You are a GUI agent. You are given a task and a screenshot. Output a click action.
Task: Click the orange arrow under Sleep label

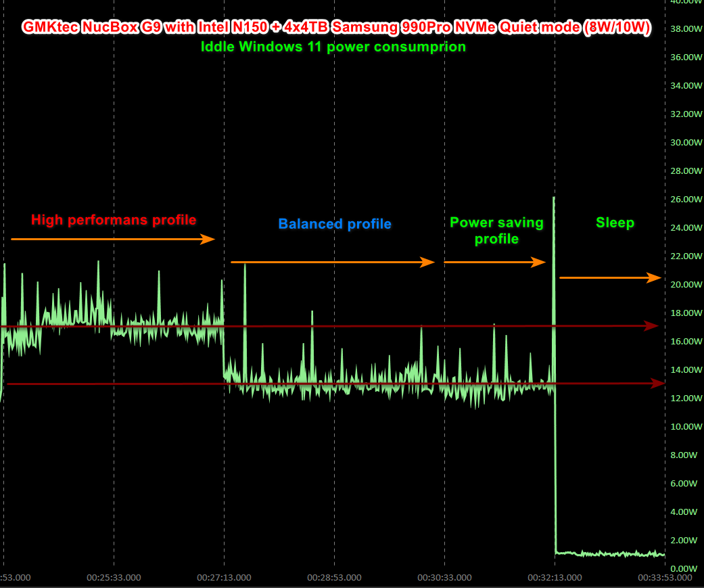610,277
